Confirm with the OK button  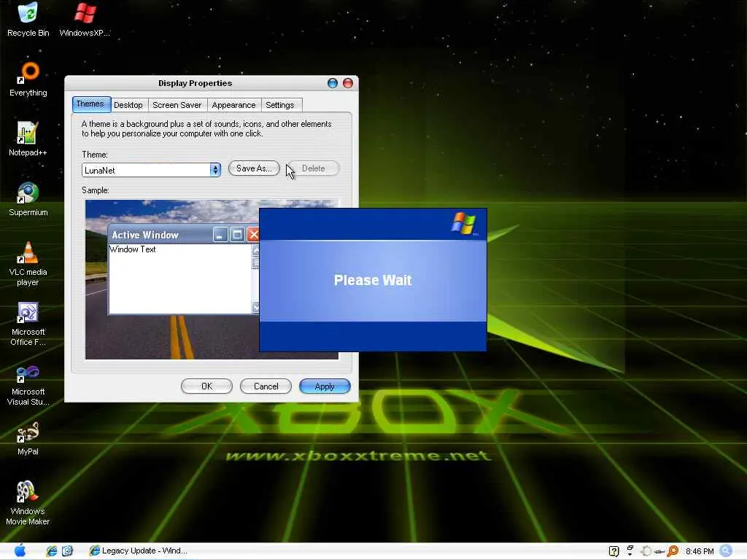[x=206, y=386]
